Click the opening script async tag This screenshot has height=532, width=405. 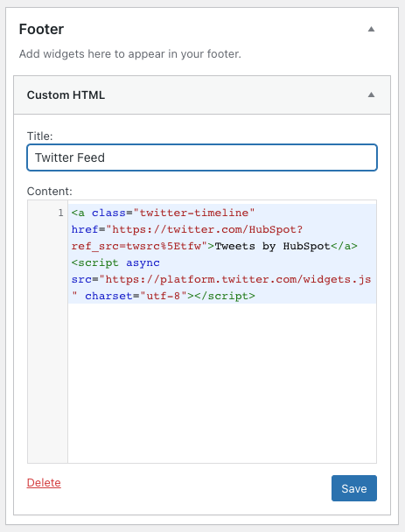tap(115, 262)
